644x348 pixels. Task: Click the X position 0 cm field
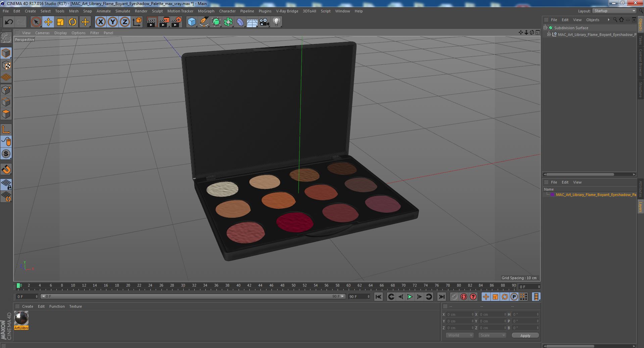[x=460, y=314]
